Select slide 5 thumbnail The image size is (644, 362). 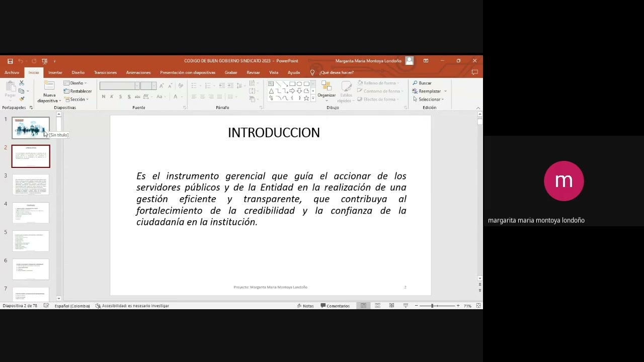(x=31, y=241)
